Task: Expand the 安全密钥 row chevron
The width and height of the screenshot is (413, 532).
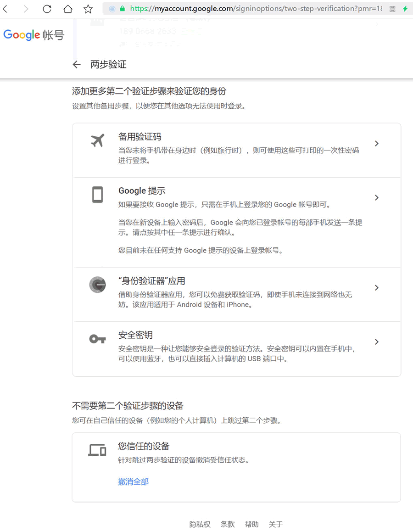Action: pyautogui.click(x=377, y=342)
